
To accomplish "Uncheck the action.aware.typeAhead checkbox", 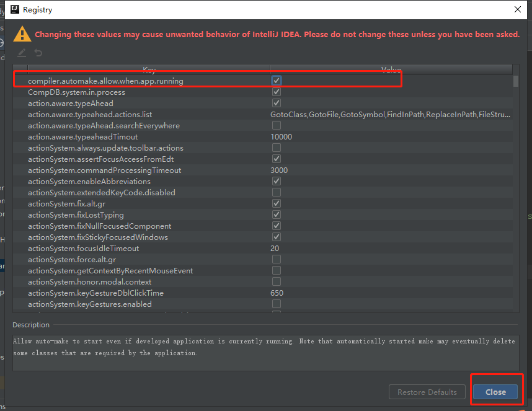I will point(277,103).
